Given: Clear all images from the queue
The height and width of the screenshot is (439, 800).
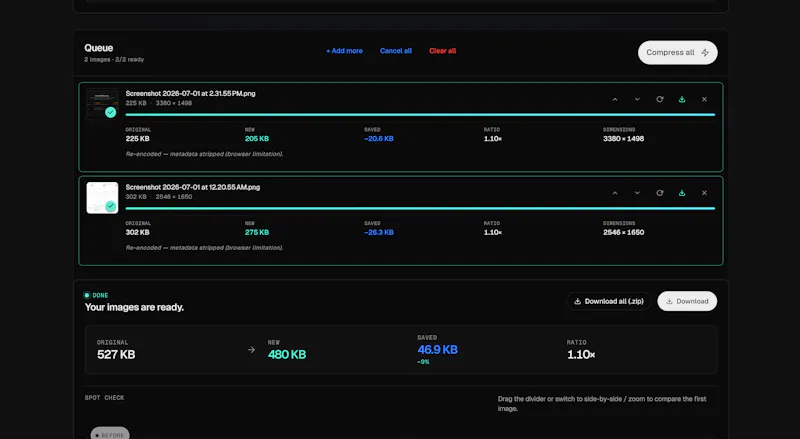Looking at the screenshot, I should click(x=442, y=51).
